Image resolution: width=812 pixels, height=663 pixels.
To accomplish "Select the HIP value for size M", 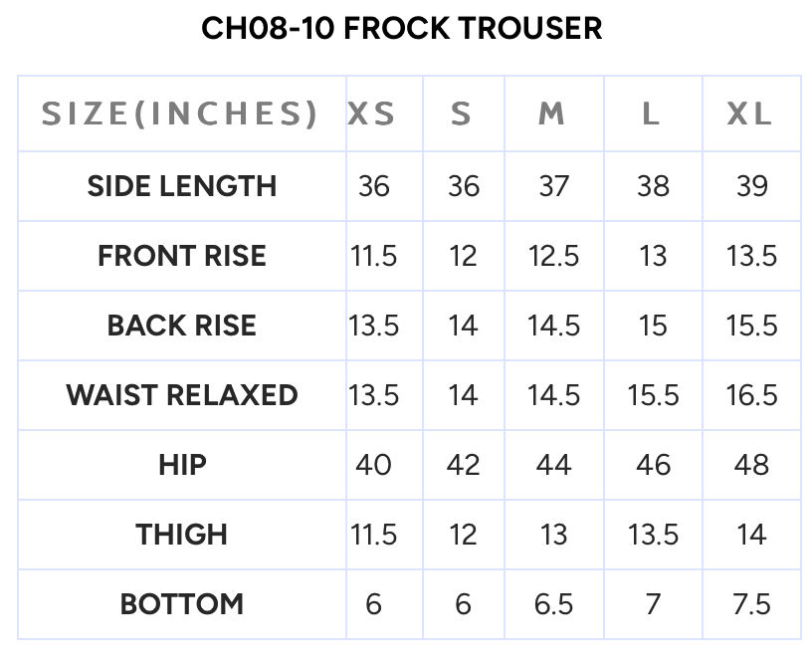I will (553, 465).
